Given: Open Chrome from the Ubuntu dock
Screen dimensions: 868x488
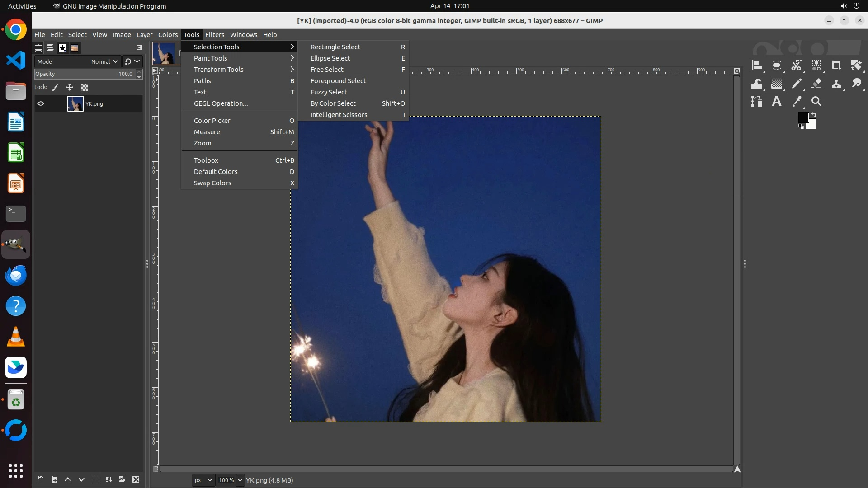Looking at the screenshot, I should [16, 30].
